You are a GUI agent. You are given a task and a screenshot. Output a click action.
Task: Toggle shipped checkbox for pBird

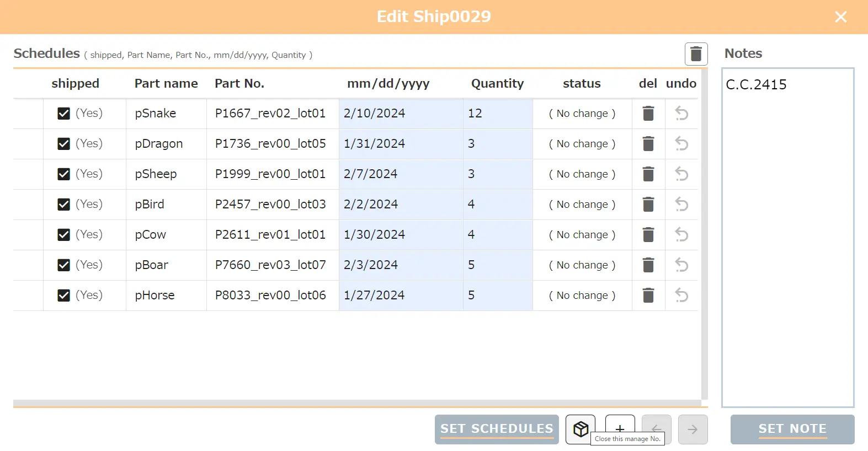coord(64,205)
